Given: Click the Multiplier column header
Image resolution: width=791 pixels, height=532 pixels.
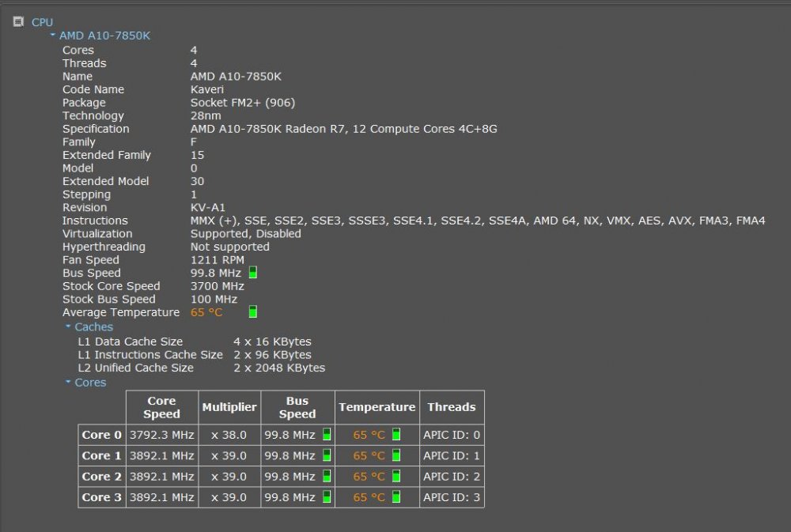Looking at the screenshot, I should tap(229, 407).
